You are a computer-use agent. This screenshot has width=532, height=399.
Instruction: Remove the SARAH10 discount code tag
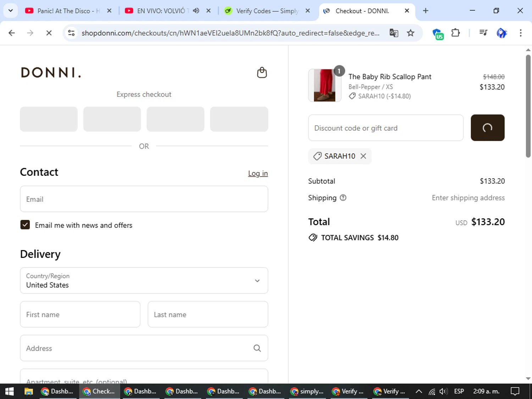tap(363, 156)
